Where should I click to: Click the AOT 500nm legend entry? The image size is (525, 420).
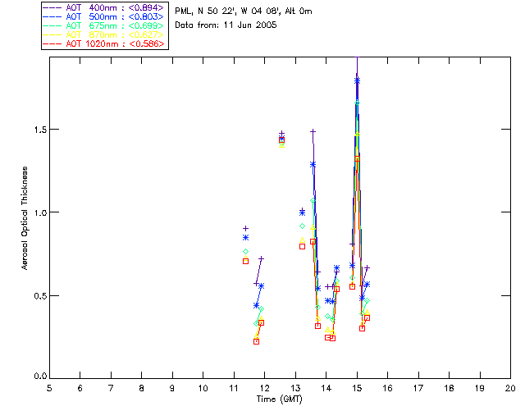104,16
